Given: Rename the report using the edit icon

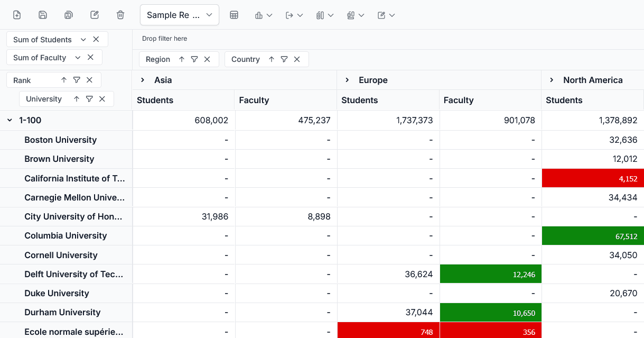Looking at the screenshot, I should pyautogui.click(x=95, y=15).
